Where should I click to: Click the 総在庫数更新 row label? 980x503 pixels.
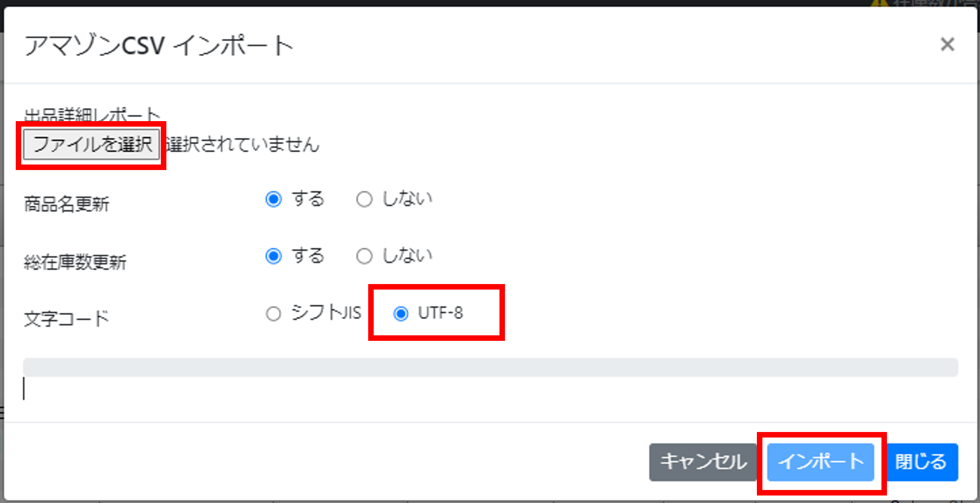coord(75,262)
